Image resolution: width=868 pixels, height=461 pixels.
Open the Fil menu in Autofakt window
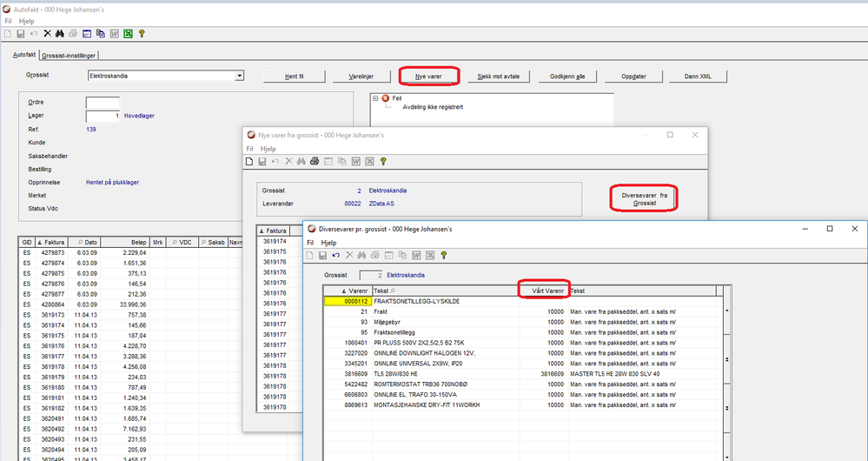[8, 20]
